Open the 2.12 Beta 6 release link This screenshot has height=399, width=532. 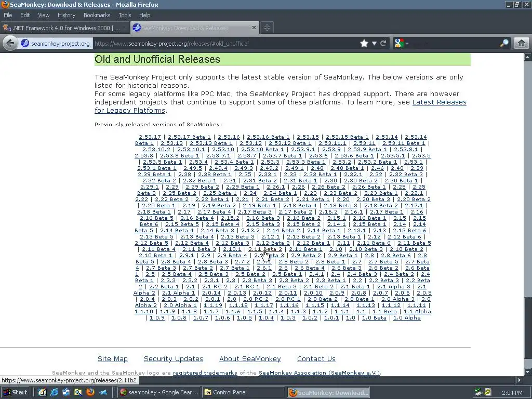pyautogui.click(x=404, y=236)
